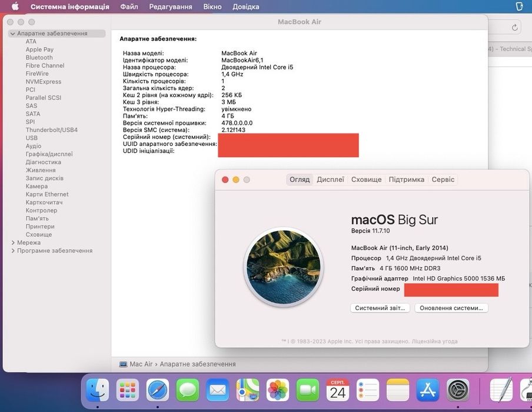532x412 pixels.
Task: Select PCI in the sidebar
Action: pyautogui.click(x=31, y=89)
